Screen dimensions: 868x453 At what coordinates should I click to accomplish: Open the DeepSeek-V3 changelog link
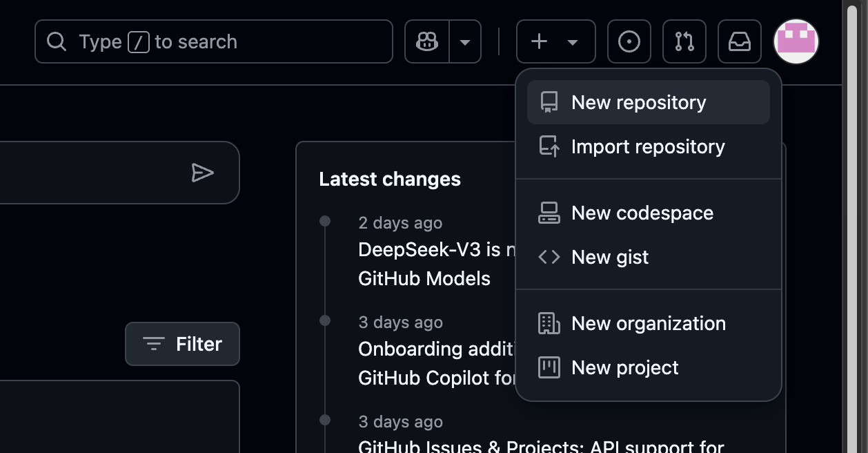(x=436, y=264)
